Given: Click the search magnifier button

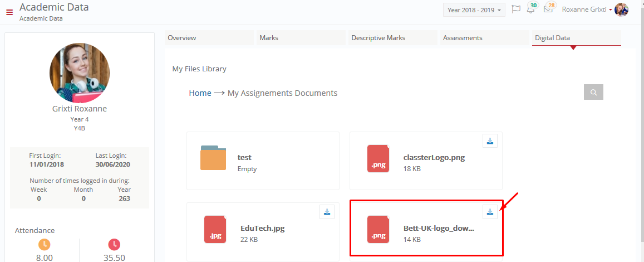Looking at the screenshot, I should 593,92.
